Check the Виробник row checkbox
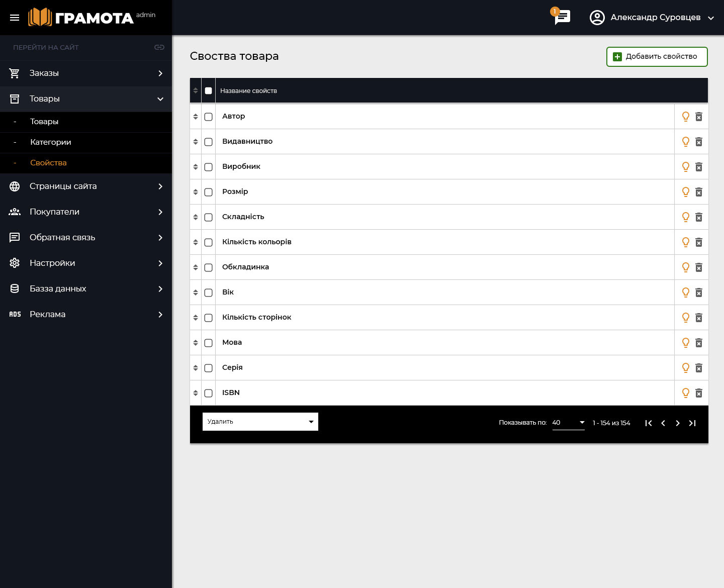 pos(209,167)
